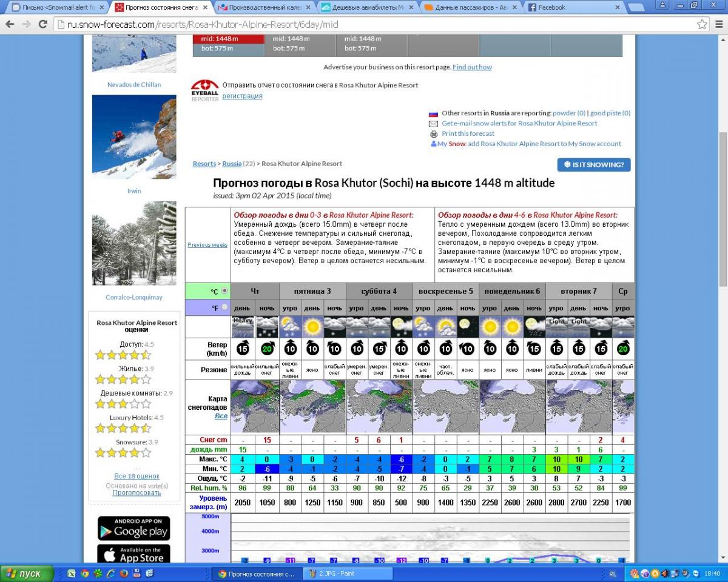Screen dimensions: 728x582
Task: Open the Google Play badge
Action: pyautogui.click(x=133, y=528)
